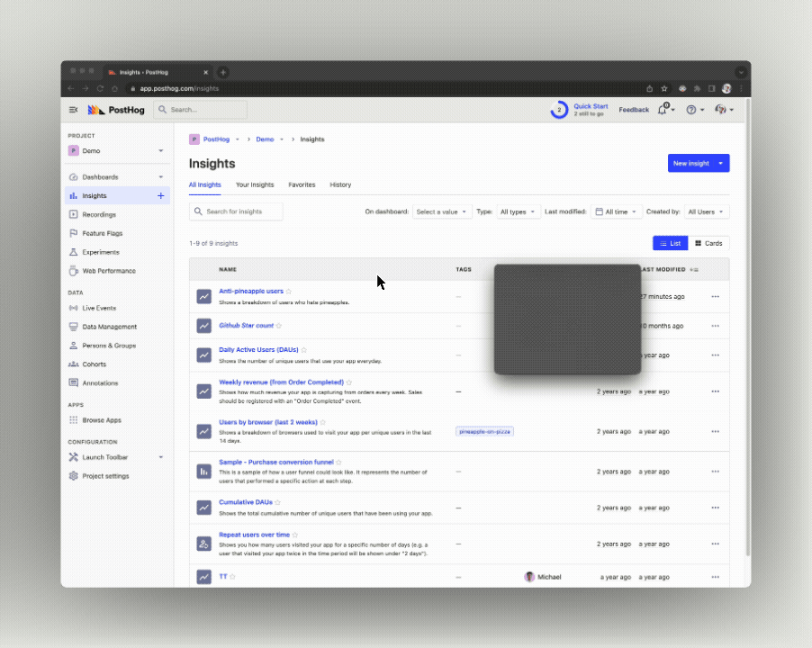Open the notifications bell

[663, 108]
